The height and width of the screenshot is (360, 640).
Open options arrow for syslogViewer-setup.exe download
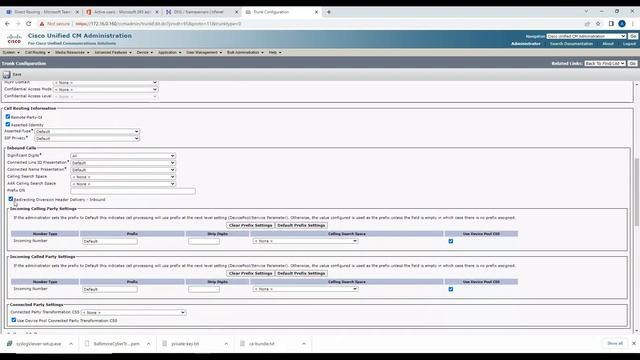point(71,344)
